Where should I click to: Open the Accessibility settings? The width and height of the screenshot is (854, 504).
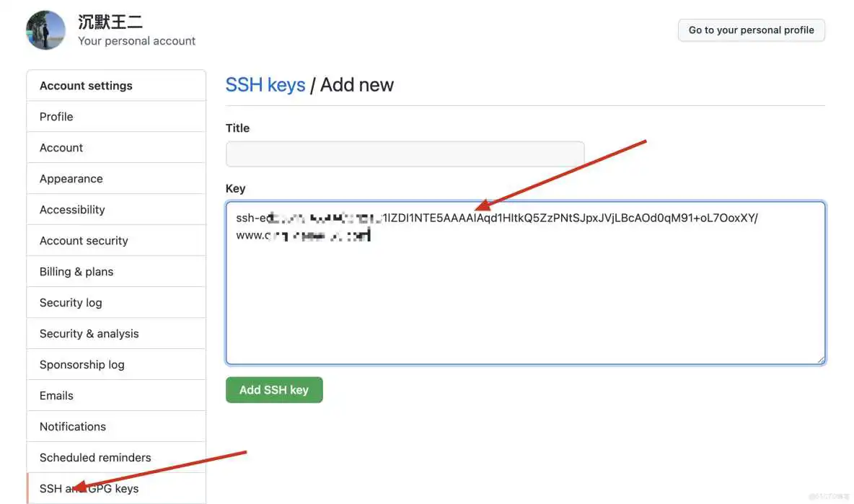coord(72,209)
